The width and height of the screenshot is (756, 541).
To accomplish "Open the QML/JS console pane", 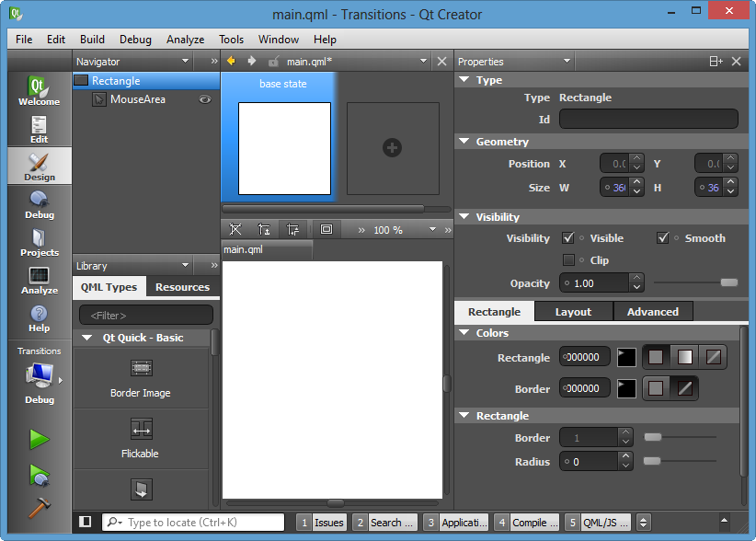I will click(598, 523).
